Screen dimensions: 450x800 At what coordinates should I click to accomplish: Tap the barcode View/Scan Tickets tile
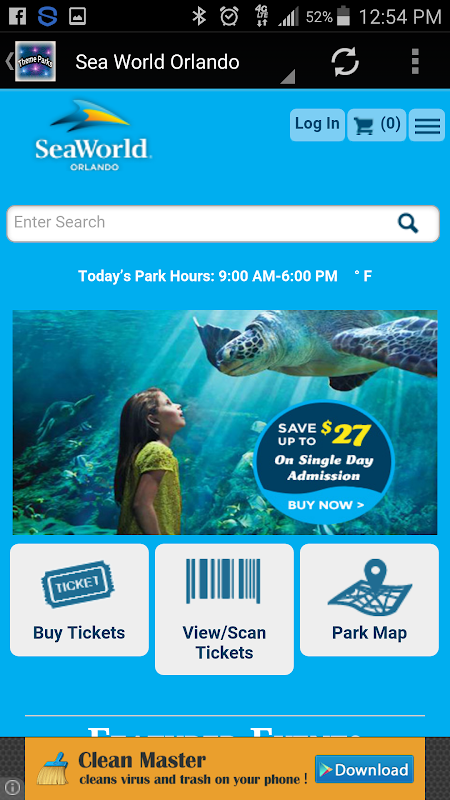tap(224, 609)
